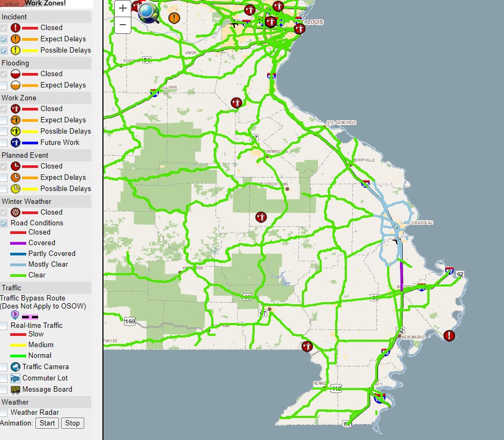Click the Perryville city label on the map

point(364,160)
